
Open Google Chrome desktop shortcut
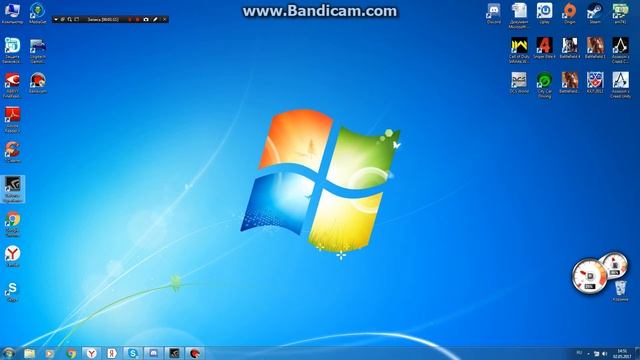tap(13, 224)
